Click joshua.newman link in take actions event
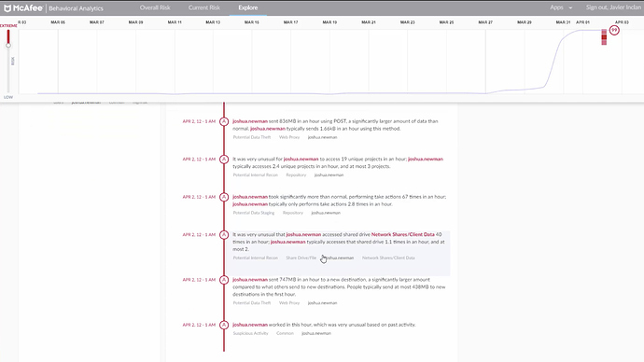The height and width of the screenshot is (362, 644). click(250, 197)
